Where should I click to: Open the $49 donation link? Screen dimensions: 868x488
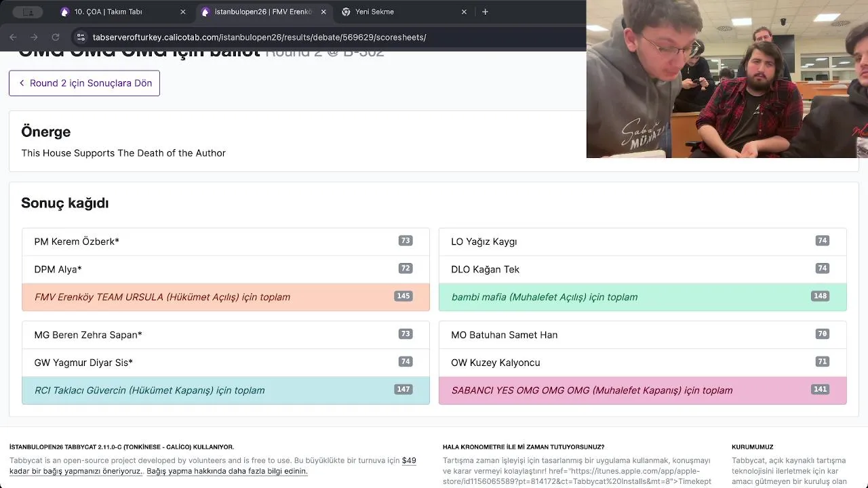[409, 460]
